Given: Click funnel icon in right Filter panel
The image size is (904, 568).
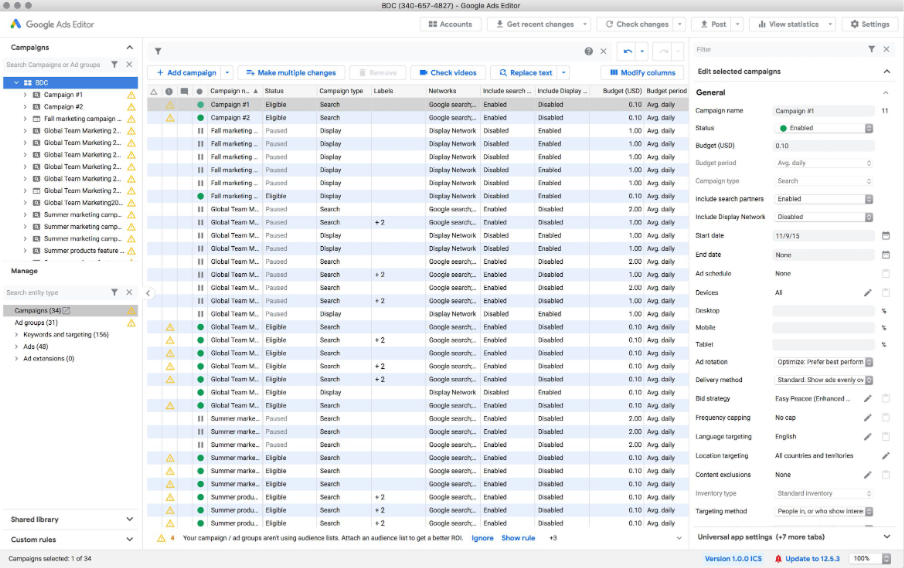Looking at the screenshot, I should point(872,50).
